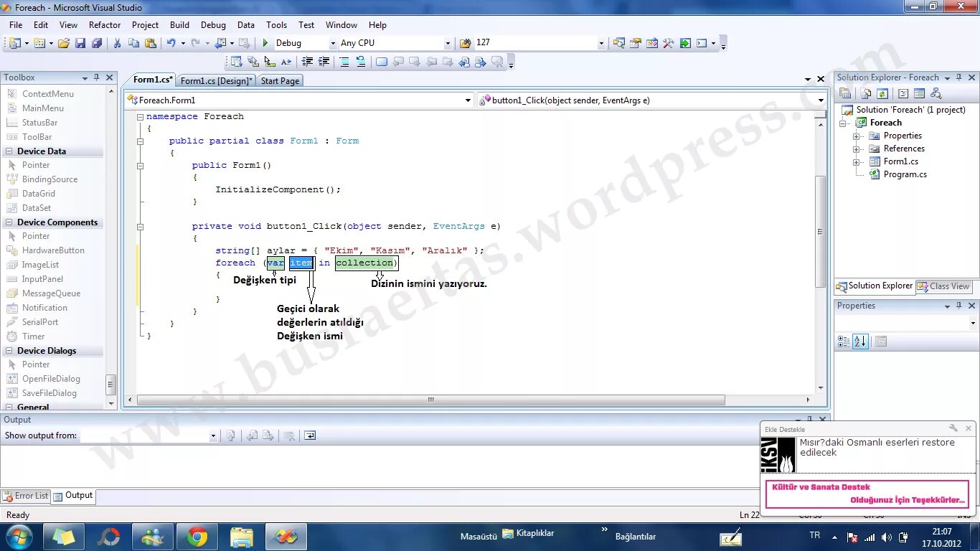Click the Undo arrow icon
This screenshot has height=551, width=980.
(171, 43)
